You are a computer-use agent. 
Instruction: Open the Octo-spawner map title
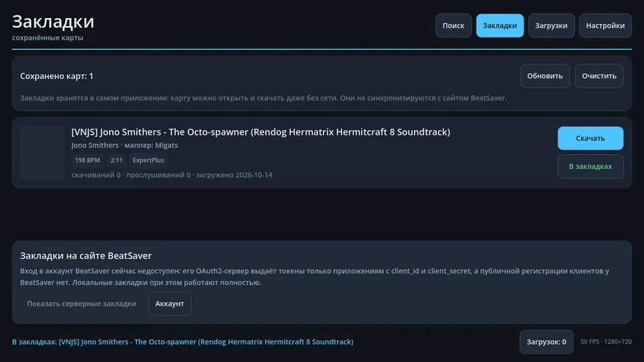[261, 132]
